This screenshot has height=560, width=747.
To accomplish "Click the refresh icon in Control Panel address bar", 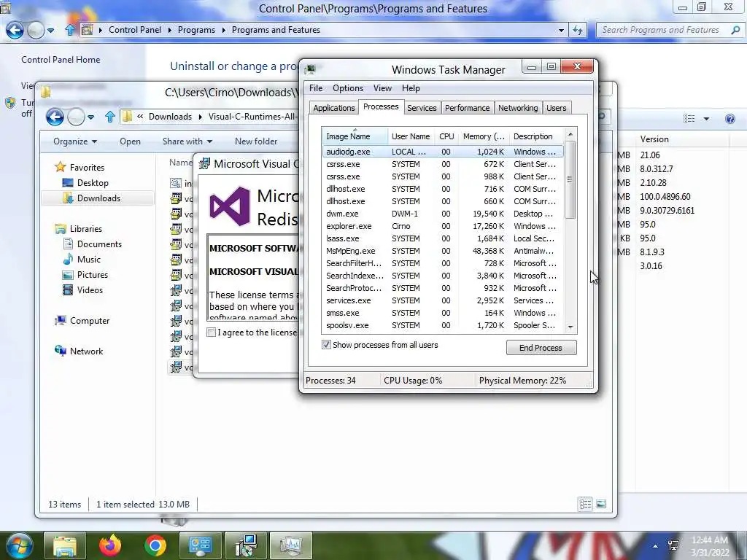I will coord(578,30).
